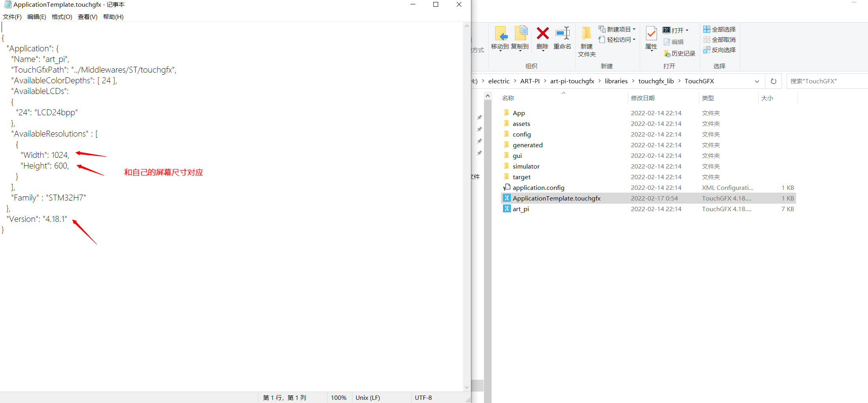The height and width of the screenshot is (403, 868).
Task: Expand the chevron after libraries breadcrumb
Action: [633, 81]
